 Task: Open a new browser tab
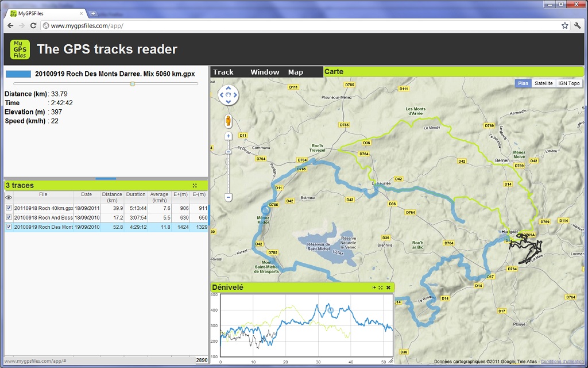(92, 14)
